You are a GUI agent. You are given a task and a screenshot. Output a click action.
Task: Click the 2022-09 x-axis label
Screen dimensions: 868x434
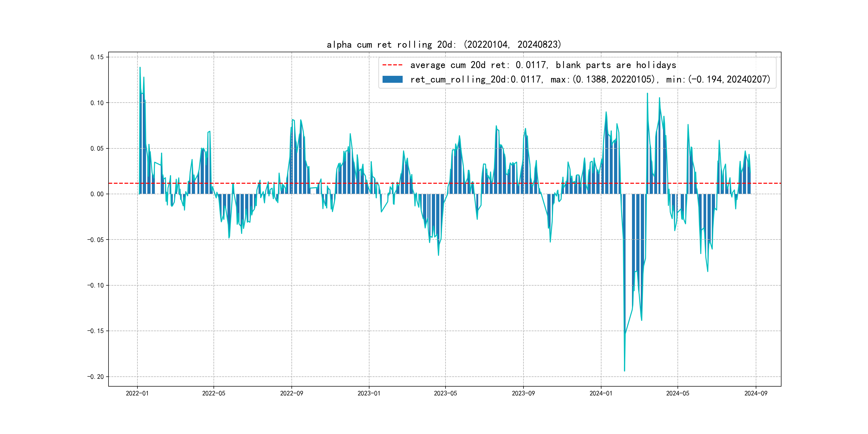tap(291, 393)
